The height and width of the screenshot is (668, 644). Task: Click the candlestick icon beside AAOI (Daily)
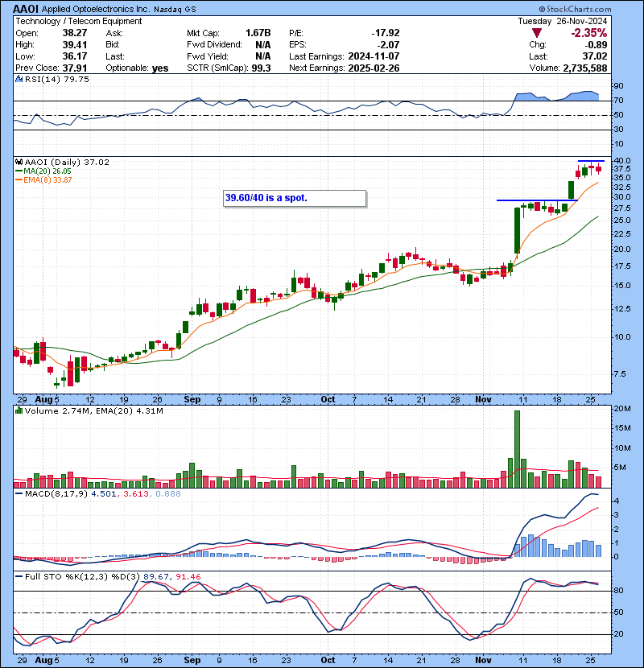(19, 162)
